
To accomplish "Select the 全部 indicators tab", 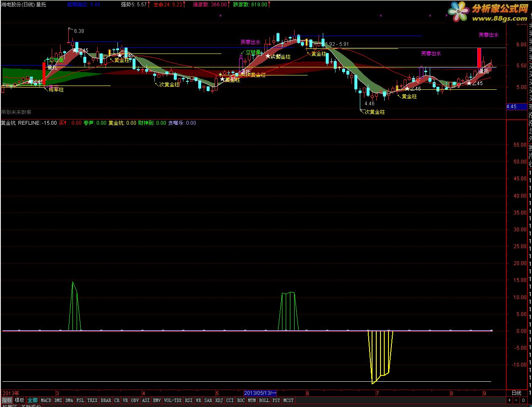I will click(x=32, y=400).
